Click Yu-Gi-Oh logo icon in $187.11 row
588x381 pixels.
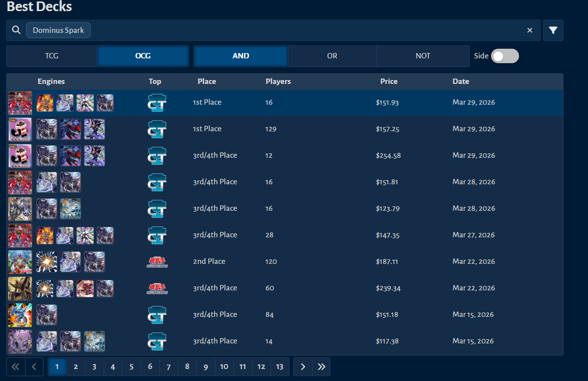click(157, 262)
